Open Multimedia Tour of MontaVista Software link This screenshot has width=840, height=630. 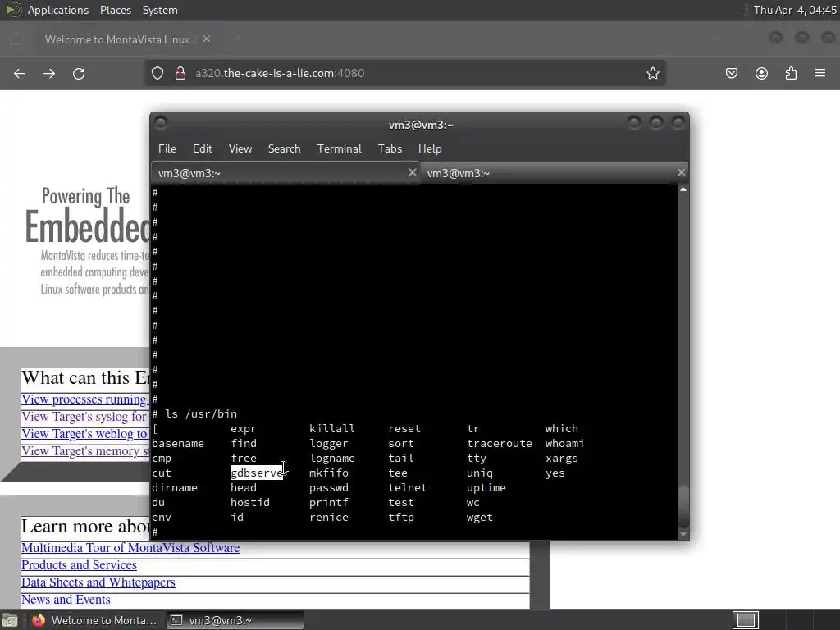(130, 547)
